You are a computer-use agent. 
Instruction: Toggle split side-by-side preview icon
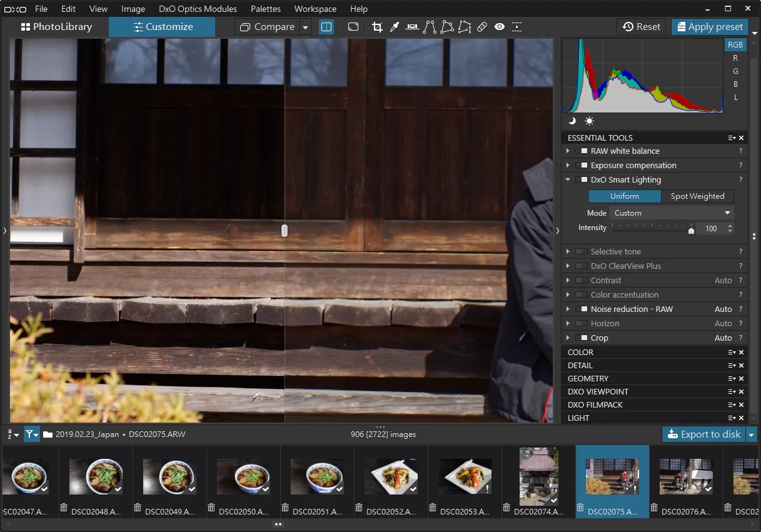tap(326, 27)
